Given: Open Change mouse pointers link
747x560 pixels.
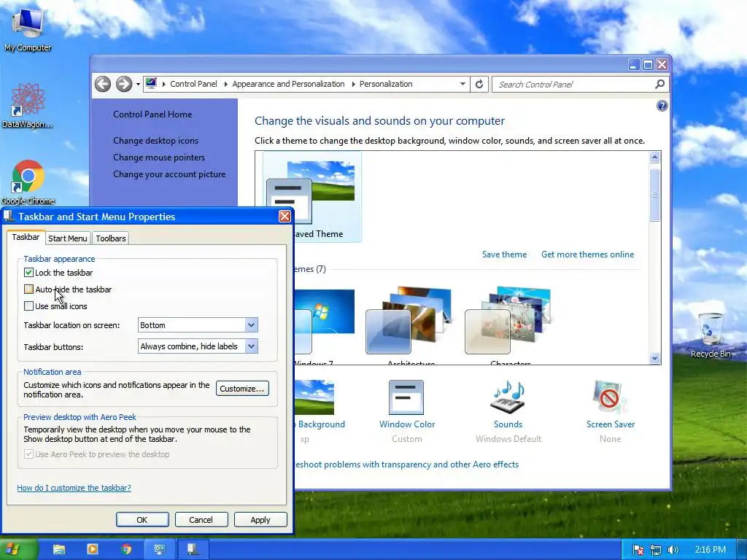Looking at the screenshot, I should coord(159,157).
